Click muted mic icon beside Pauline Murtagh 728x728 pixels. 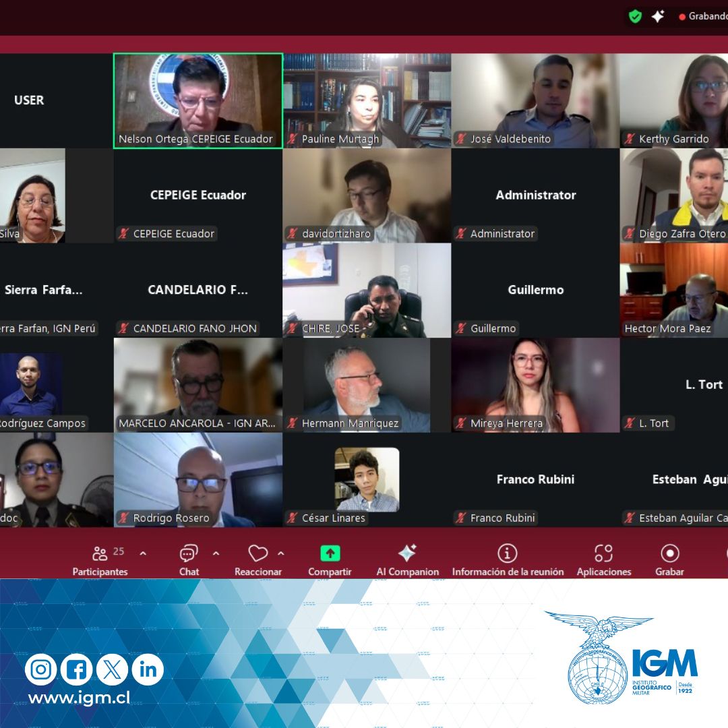pyautogui.click(x=292, y=139)
